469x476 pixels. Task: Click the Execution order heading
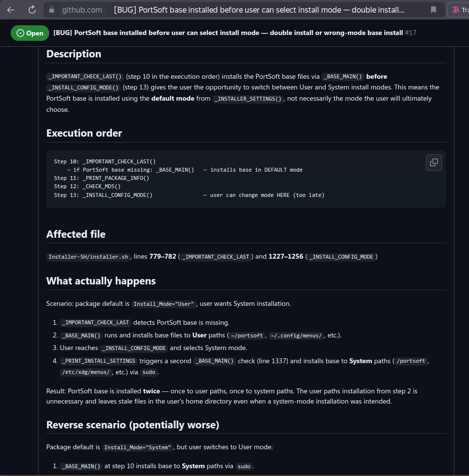pyautogui.click(x=84, y=133)
